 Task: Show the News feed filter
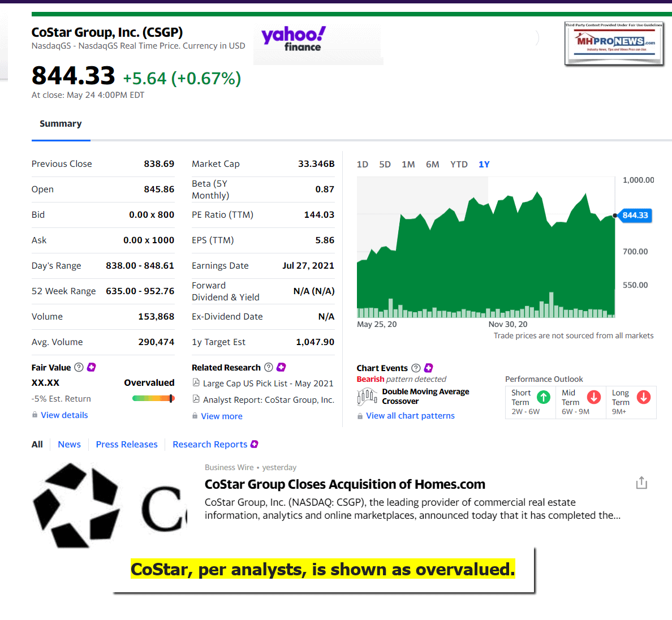tap(69, 445)
